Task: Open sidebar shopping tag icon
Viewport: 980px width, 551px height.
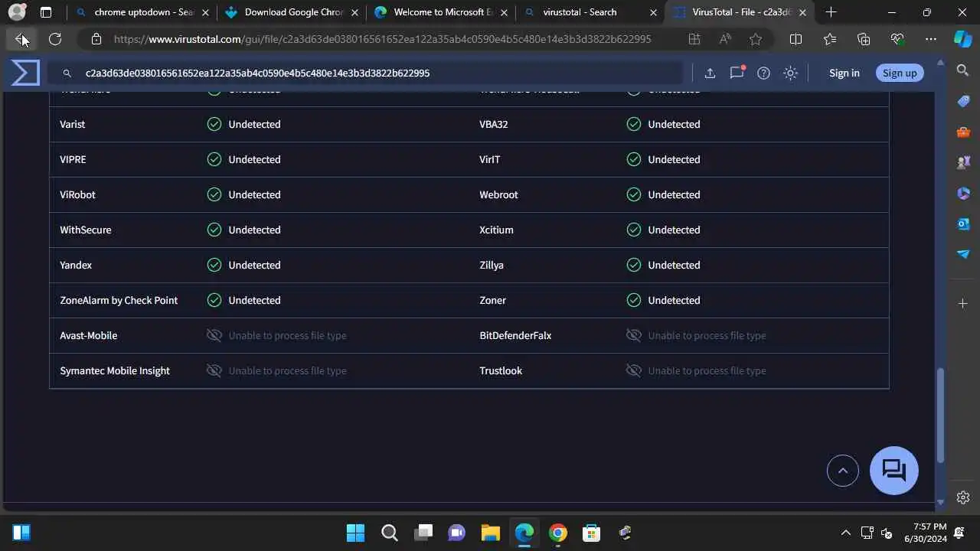Action: 963,101
